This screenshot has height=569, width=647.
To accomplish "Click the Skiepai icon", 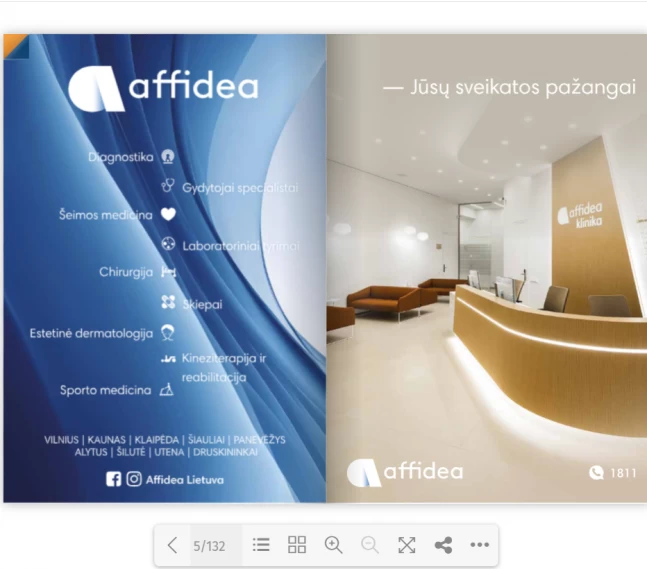I will tap(168, 302).
